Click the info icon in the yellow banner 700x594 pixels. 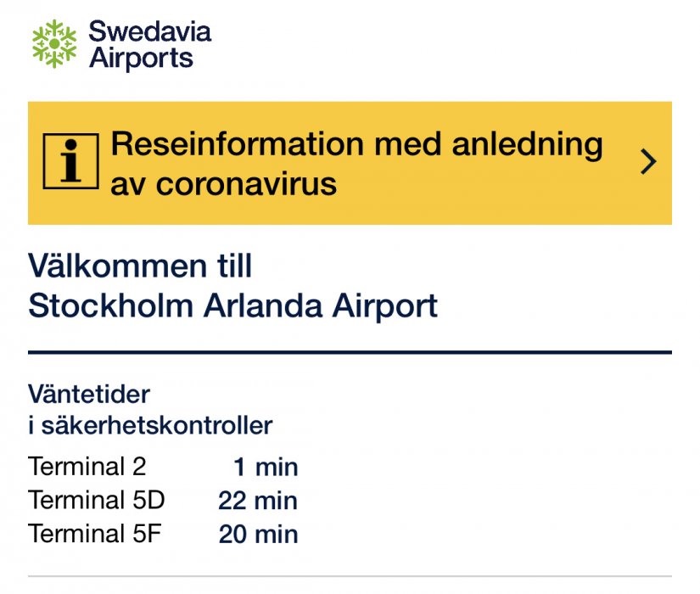pyautogui.click(x=72, y=162)
